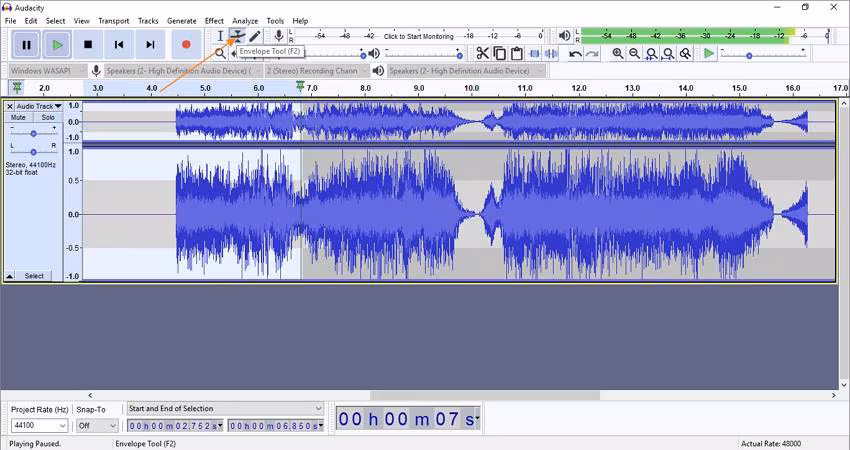Image resolution: width=850 pixels, height=450 pixels.
Task: Open the Tracks menu
Action: click(148, 21)
